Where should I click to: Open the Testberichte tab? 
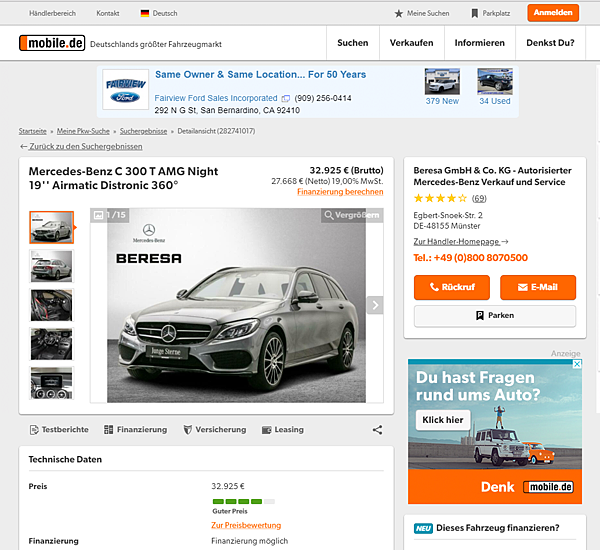pyautogui.click(x=59, y=430)
